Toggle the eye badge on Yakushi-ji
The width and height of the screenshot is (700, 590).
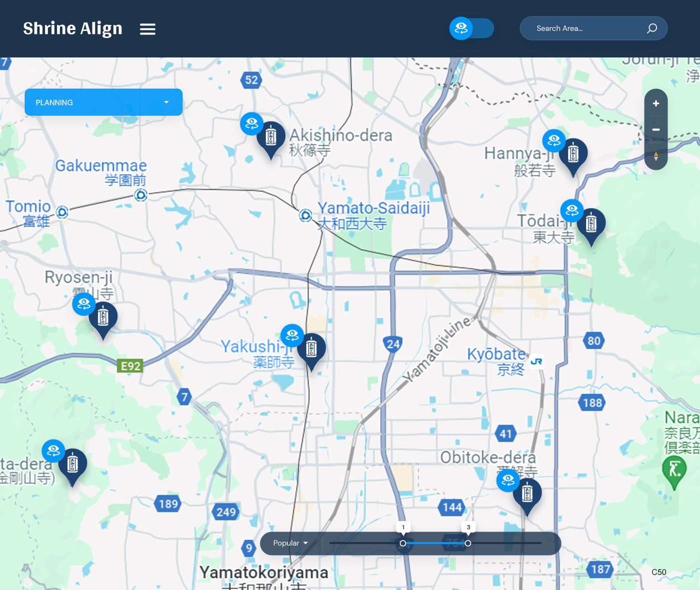(x=292, y=336)
